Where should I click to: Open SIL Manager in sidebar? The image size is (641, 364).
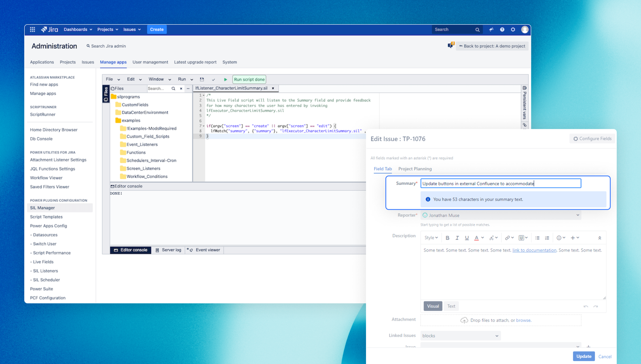pyautogui.click(x=60, y=208)
